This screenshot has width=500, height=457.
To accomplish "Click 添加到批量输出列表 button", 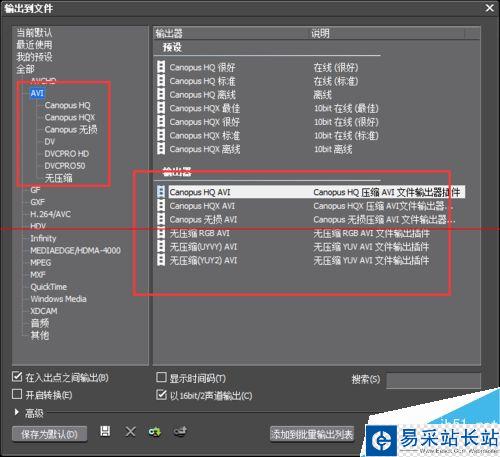I will tap(312, 434).
